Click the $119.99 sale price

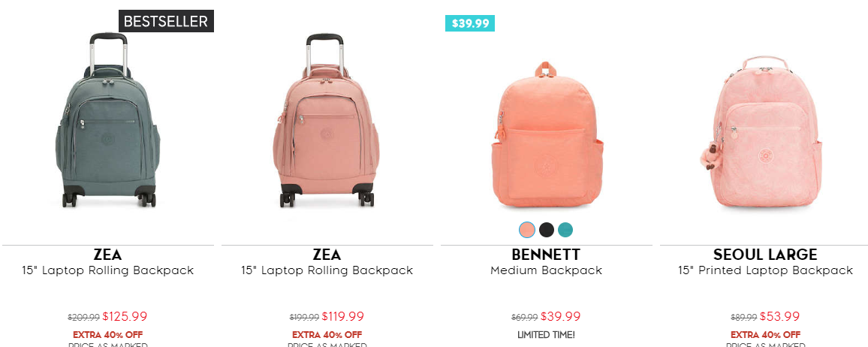[x=343, y=317]
